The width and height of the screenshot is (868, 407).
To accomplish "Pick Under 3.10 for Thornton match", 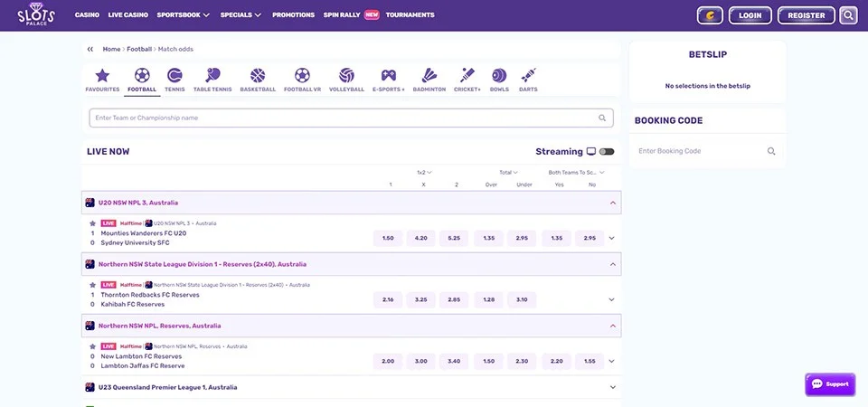I will click(522, 299).
